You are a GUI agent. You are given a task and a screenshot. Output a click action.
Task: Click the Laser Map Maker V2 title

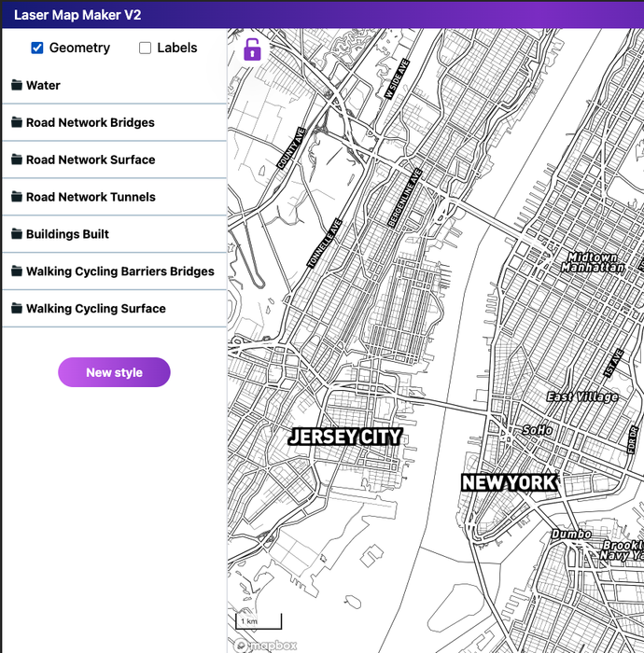click(77, 15)
